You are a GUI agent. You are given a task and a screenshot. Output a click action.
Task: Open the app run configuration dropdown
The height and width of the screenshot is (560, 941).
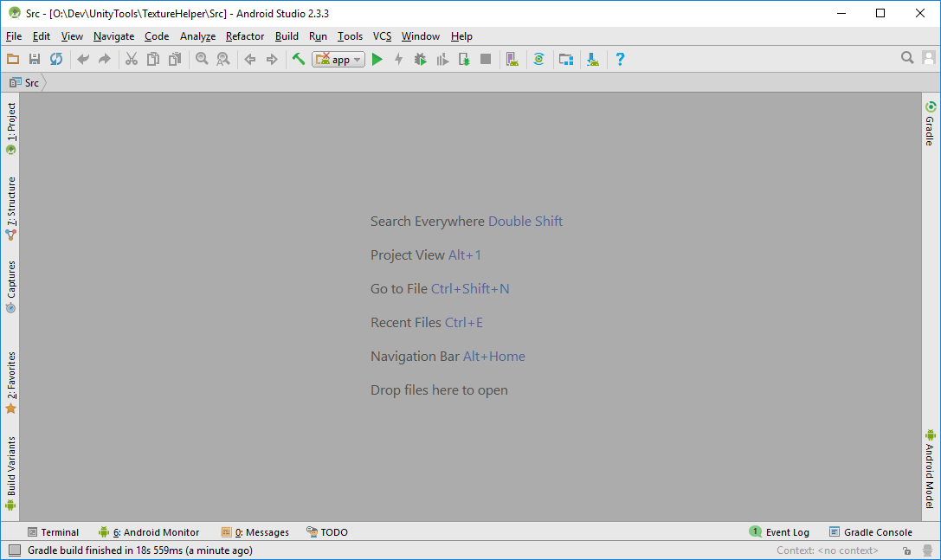pyautogui.click(x=338, y=60)
